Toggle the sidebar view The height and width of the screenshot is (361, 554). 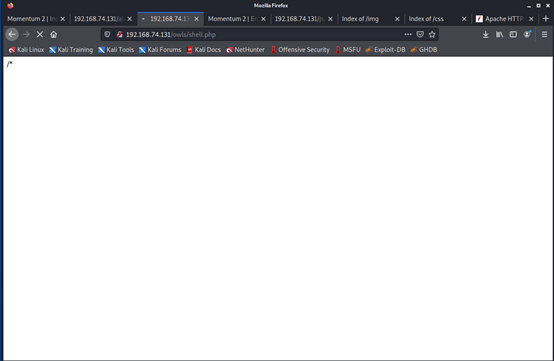pyautogui.click(x=513, y=34)
